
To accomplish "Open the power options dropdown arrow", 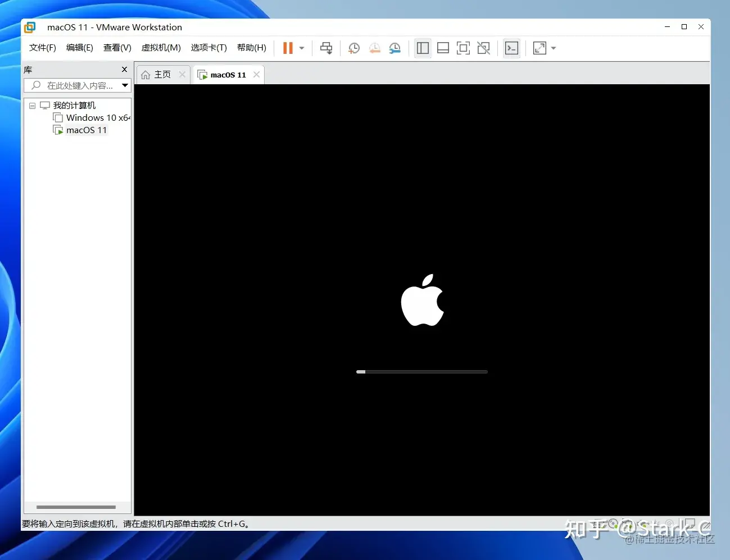I will [302, 48].
